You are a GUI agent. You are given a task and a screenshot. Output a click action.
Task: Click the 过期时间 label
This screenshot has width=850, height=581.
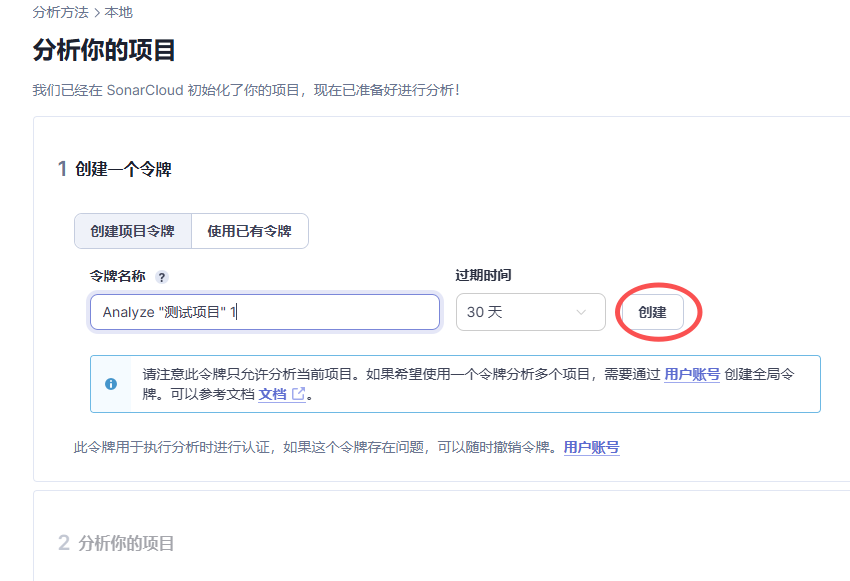pyautogui.click(x=483, y=275)
